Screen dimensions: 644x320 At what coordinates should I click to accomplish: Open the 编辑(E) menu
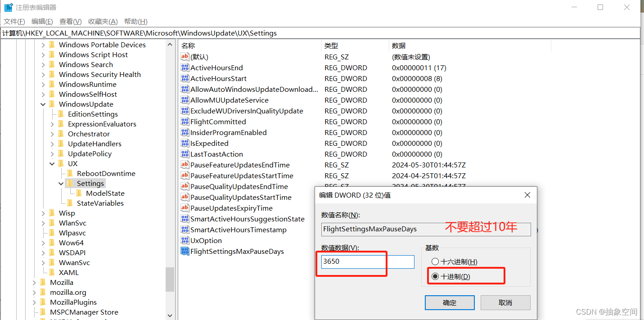[42, 21]
